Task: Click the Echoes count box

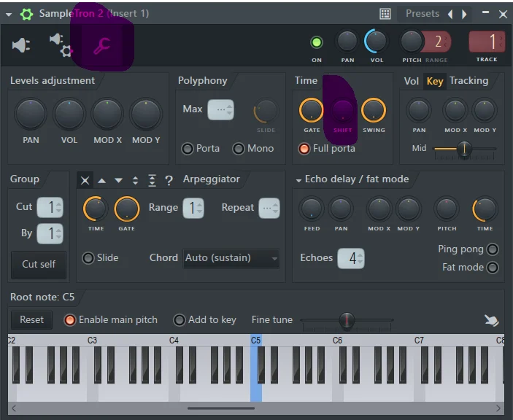Action: [351, 258]
